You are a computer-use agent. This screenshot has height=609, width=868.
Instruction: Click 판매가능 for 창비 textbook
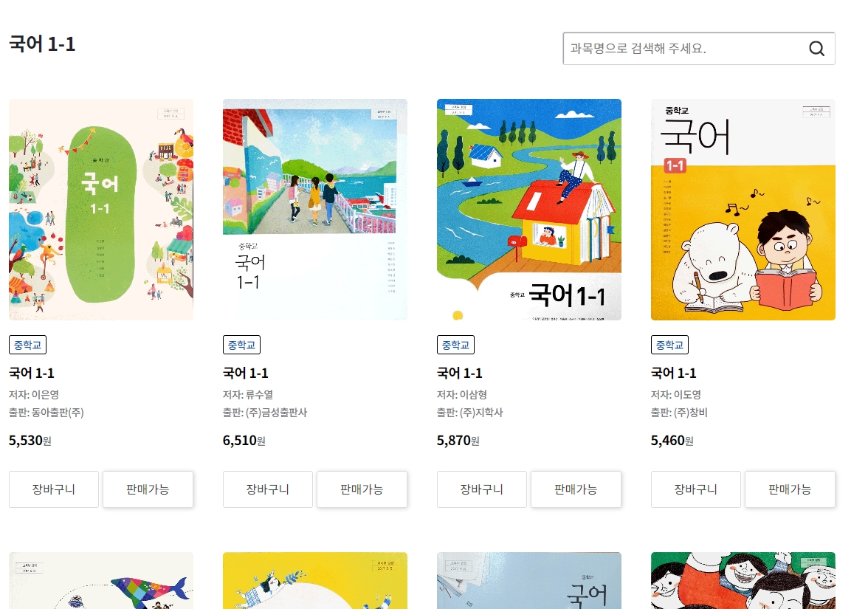790,489
